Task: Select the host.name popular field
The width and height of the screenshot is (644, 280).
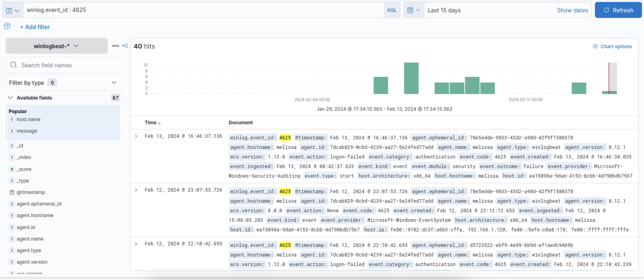Action: 29,119
